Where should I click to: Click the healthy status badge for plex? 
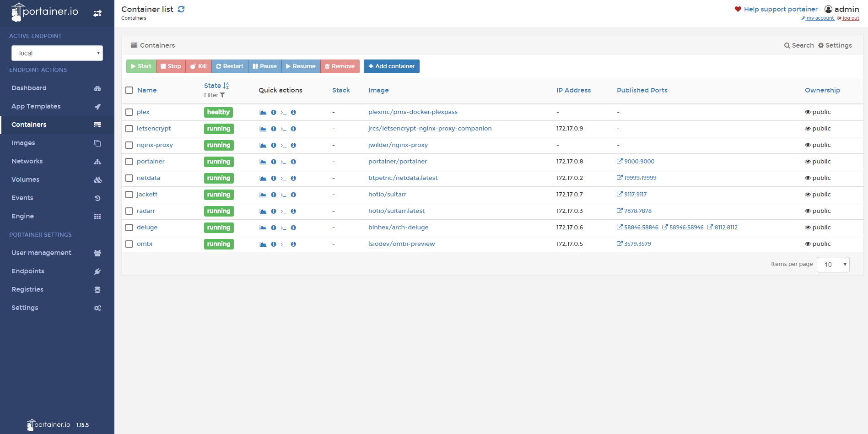(218, 112)
